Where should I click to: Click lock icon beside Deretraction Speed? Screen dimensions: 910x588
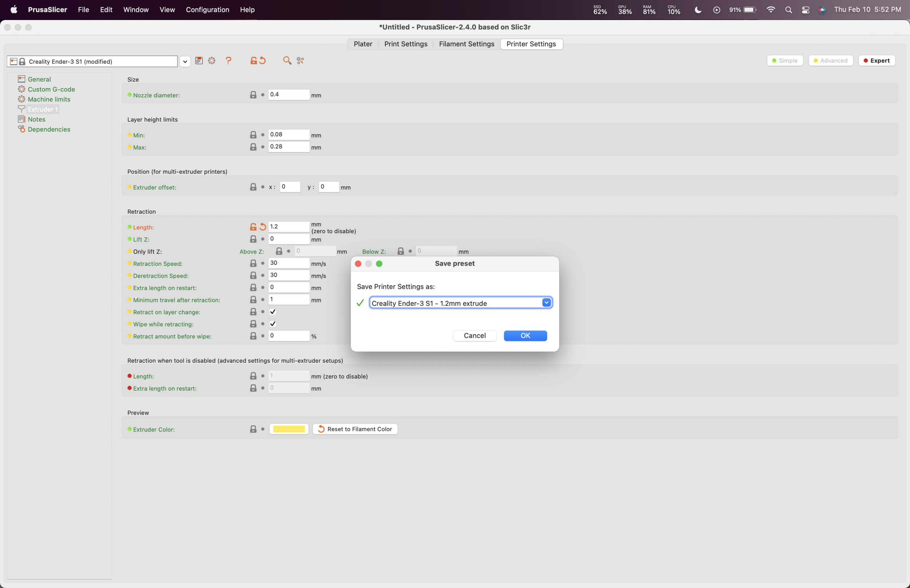(x=253, y=275)
